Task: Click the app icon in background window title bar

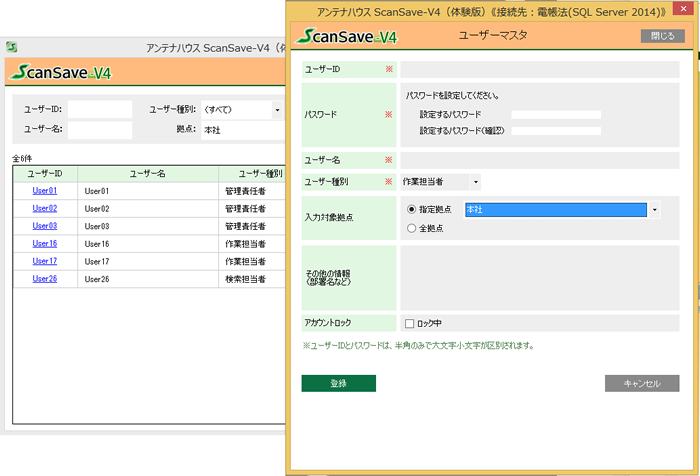Action: [x=11, y=47]
